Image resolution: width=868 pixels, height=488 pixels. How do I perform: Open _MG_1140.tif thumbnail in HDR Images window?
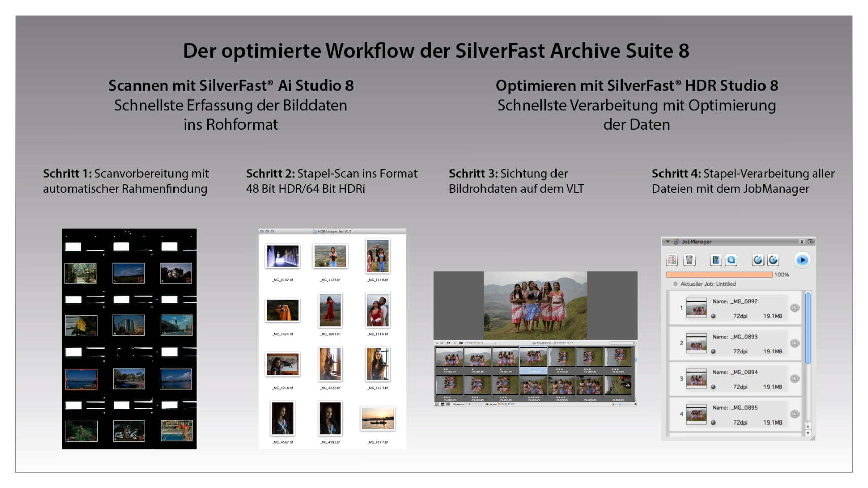click(x=378, y=256)
